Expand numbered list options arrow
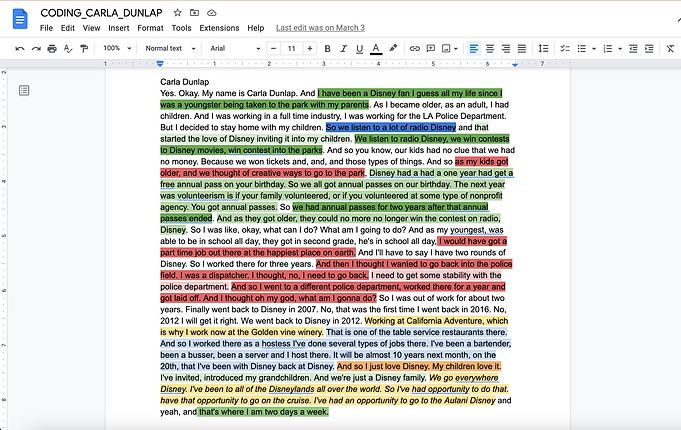 point(620,49)
